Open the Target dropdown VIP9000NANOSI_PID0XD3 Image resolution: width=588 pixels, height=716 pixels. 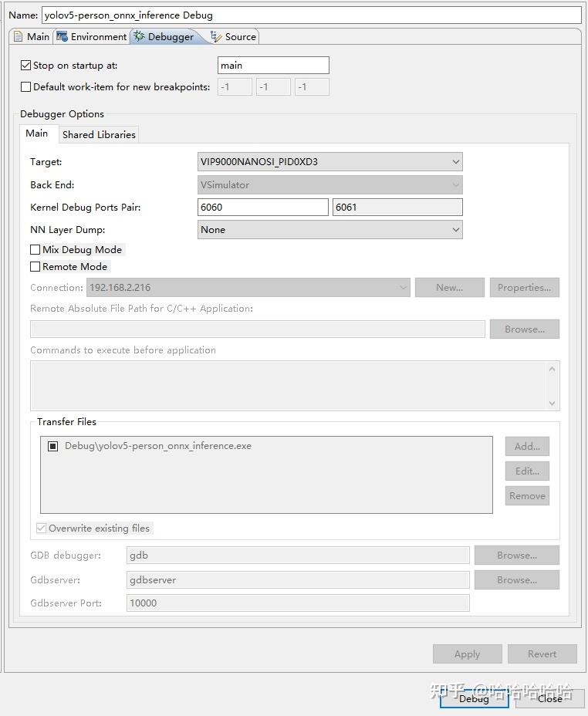click(x=330, y=162)
